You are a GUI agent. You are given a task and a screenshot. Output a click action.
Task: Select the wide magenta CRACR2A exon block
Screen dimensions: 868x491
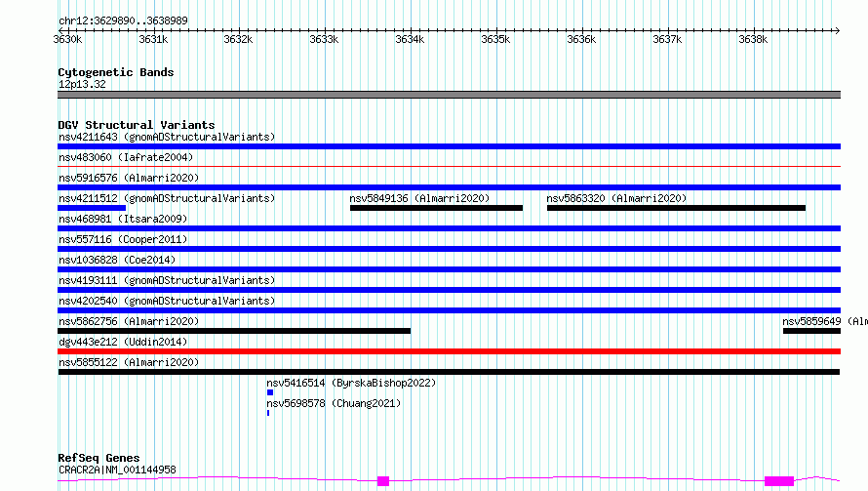point(779,481)
